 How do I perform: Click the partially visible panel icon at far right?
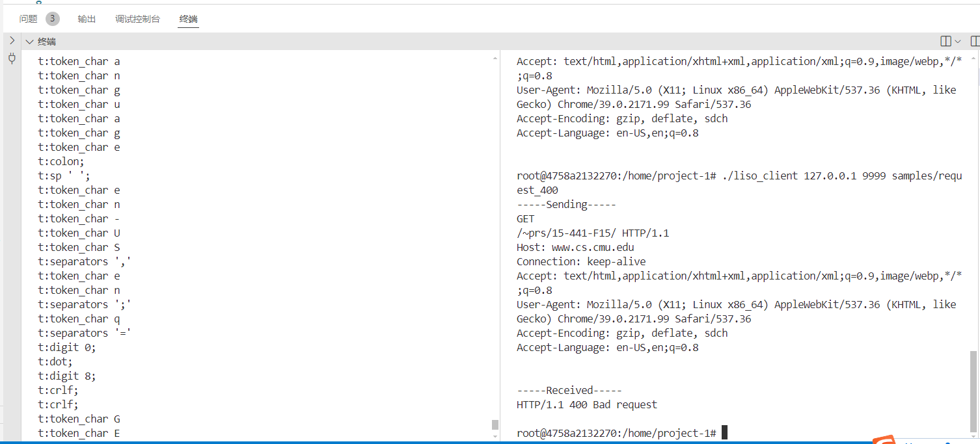click(x=975, y=42)
